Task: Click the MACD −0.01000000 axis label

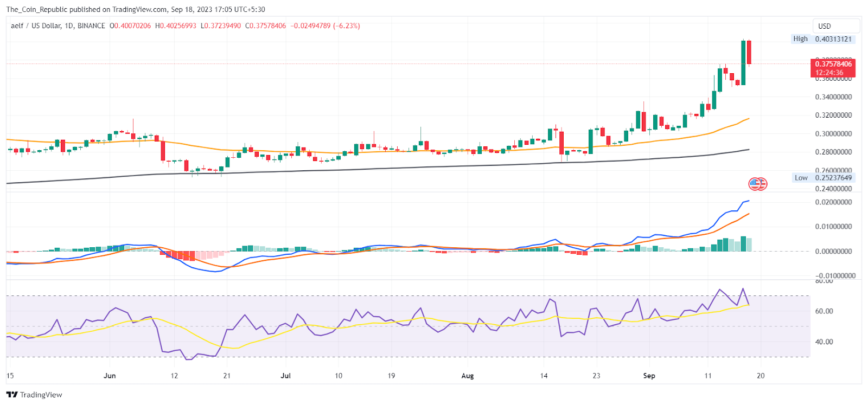Action: pos(835,276)
